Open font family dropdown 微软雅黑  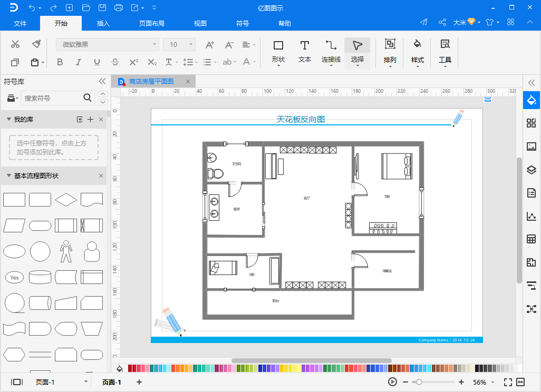[107, 44]
